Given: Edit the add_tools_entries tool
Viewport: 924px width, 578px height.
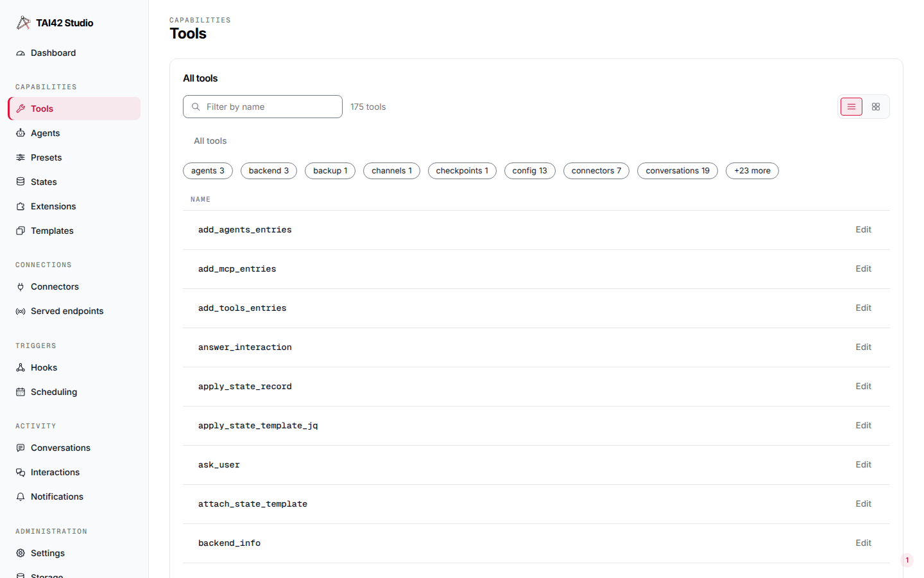Looking at the screenshot, I should [x=863, y=308].
